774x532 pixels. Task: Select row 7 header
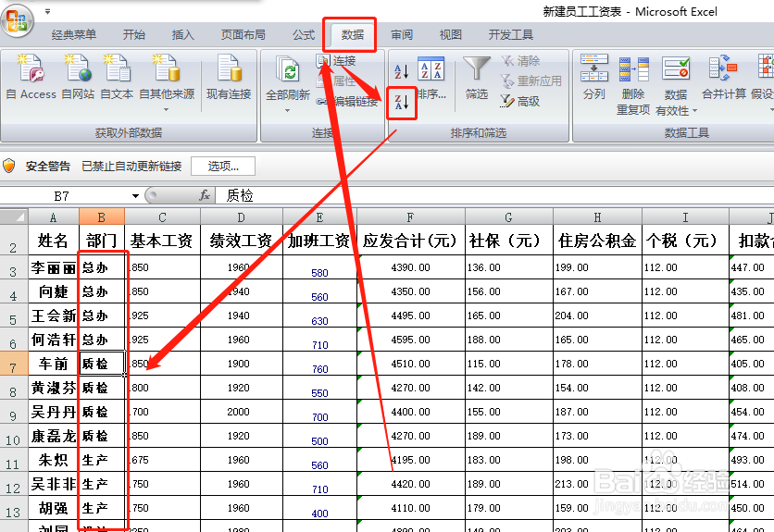tap(14, 365)
